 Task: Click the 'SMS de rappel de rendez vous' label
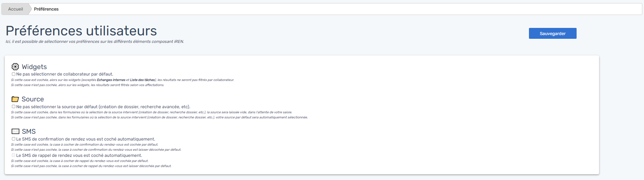point(79,156)
